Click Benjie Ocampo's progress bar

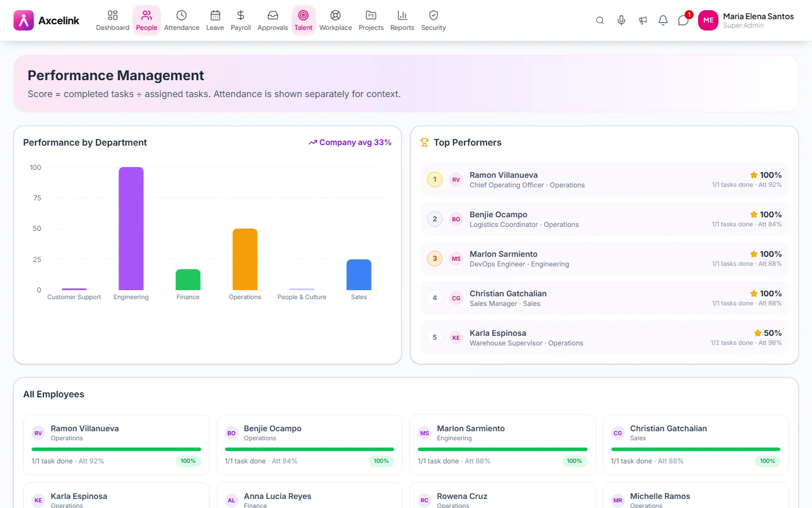[310, 449]
